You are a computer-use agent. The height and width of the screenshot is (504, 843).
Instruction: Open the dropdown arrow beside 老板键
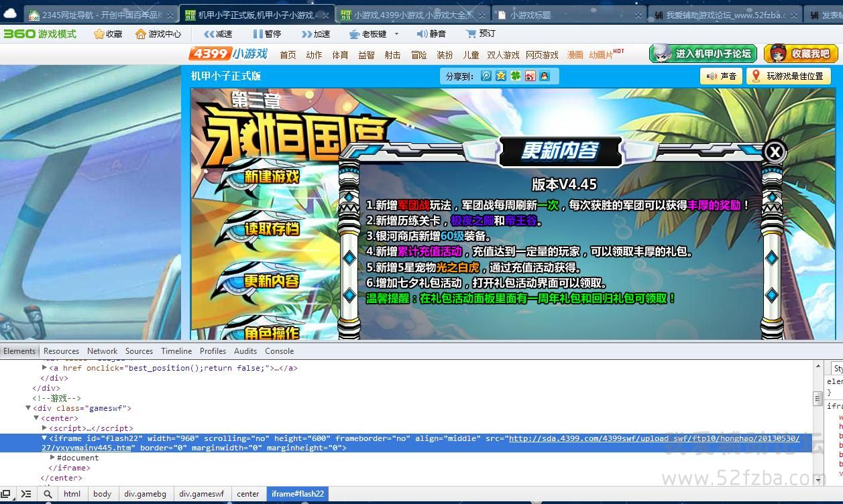click(x=396, y=34)
